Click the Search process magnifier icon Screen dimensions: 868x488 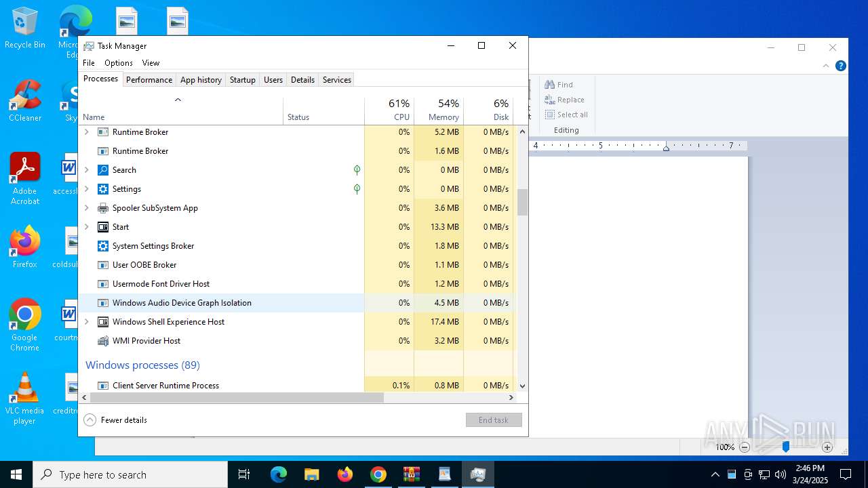tap(103, 170)
